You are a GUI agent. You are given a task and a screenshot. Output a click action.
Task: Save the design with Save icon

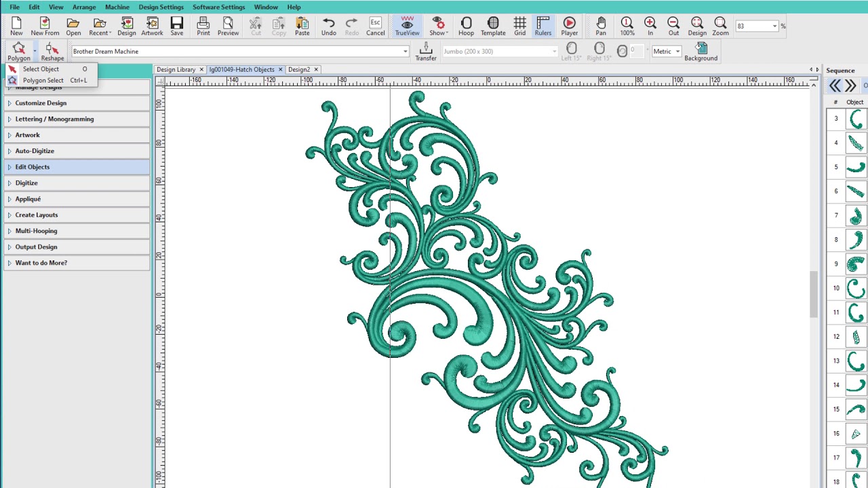(177, 26)
